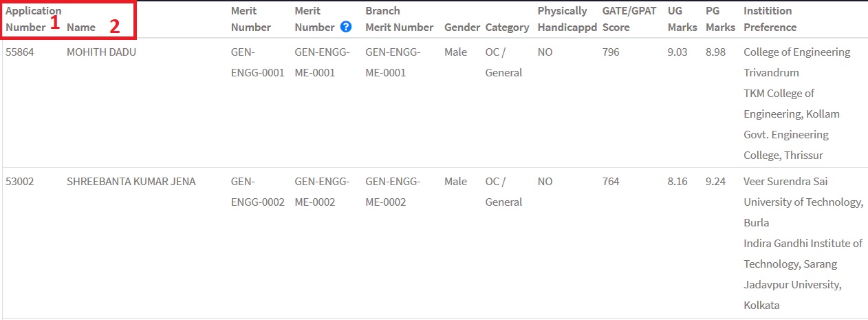The height and width of the screenshot is (320, 868).
Task: Click the GATE score 764
Action: pos(610,182)
